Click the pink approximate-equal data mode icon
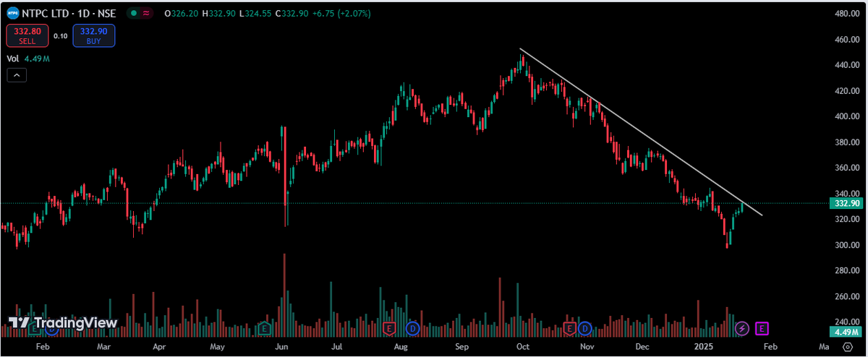This screenshot has width=868, height=357. 147,13
